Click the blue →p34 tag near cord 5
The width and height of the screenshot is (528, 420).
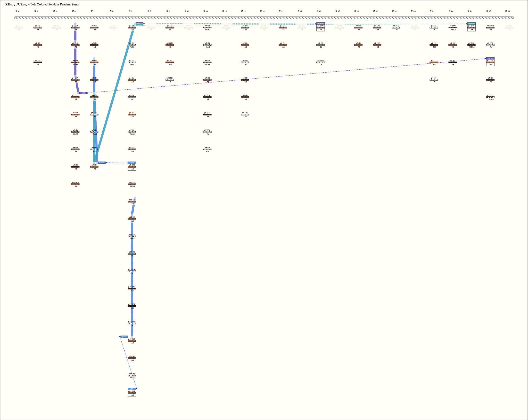pyautogui.click(x=102, y=163)
